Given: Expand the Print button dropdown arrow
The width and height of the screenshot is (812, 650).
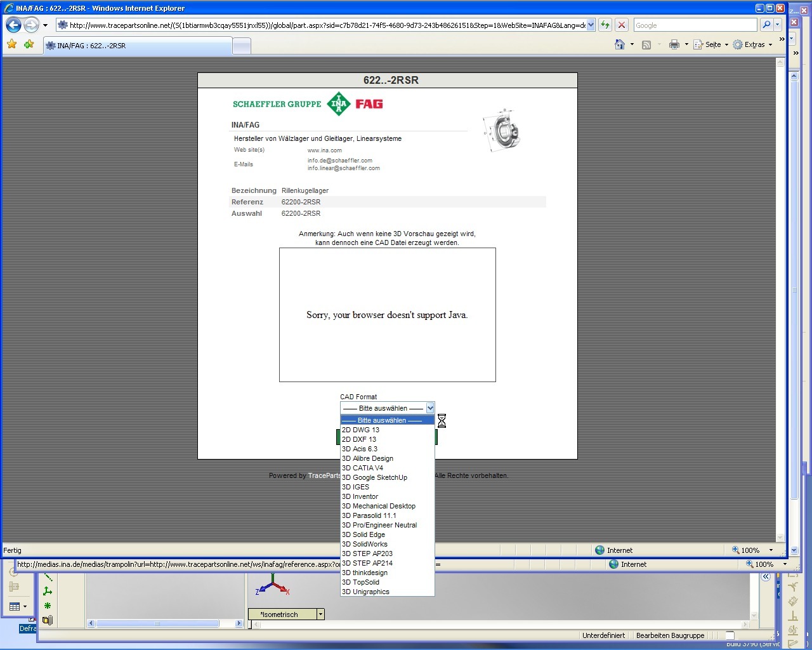Looking at the screenshot, I should 686,44.
